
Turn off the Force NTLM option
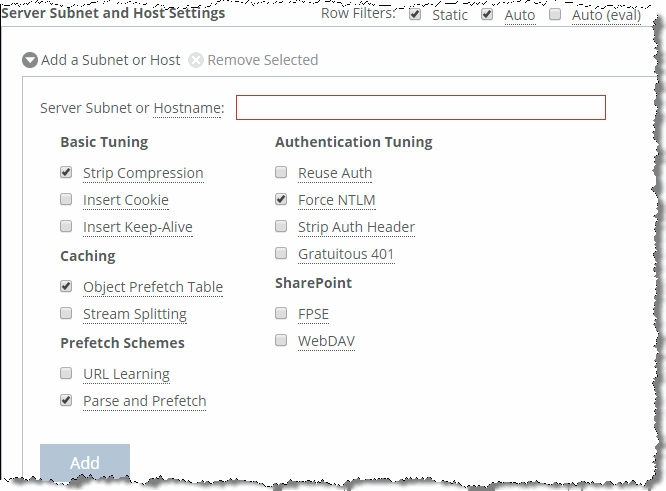pos(281,199)
